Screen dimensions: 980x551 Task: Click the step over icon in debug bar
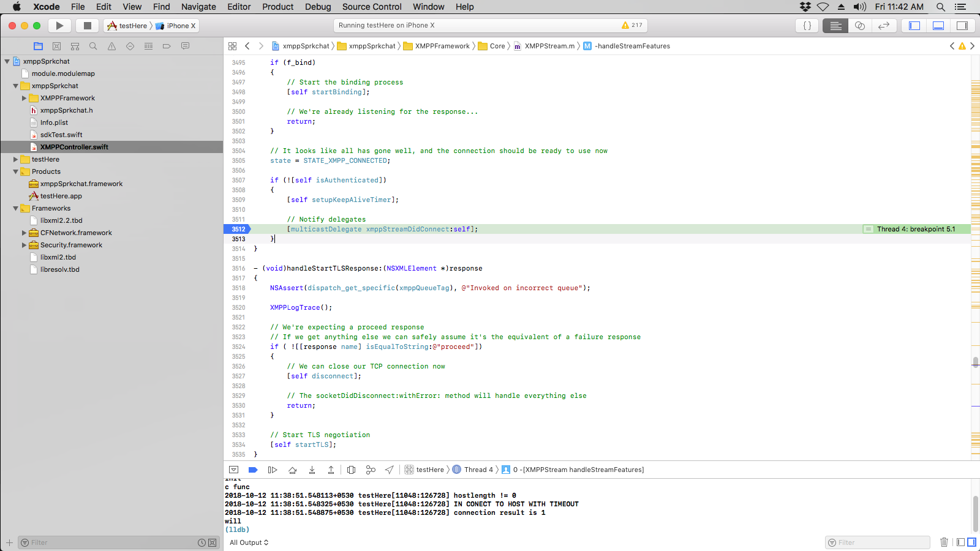pos(293,470)
